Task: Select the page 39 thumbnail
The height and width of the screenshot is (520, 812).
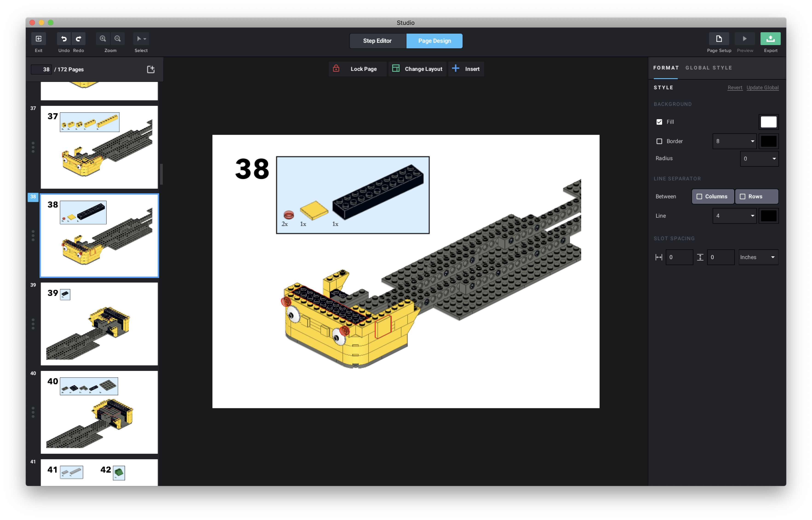Action: coord(99,324)
